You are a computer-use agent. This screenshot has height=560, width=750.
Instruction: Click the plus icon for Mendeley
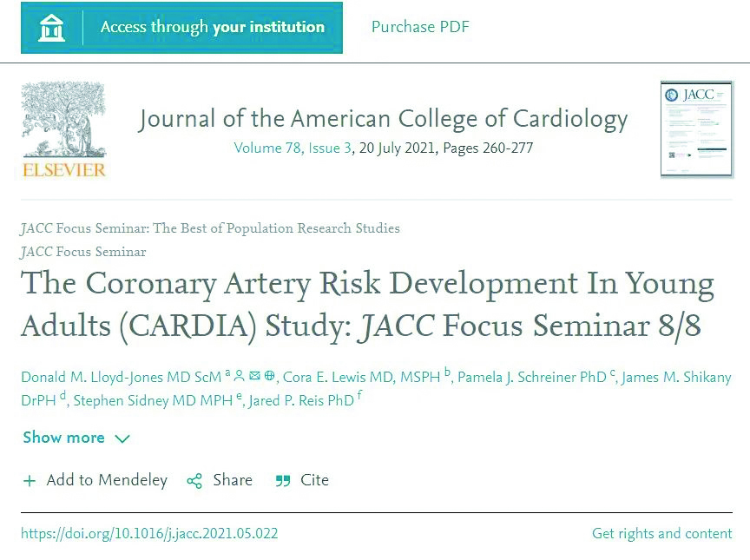click(30, 481)
